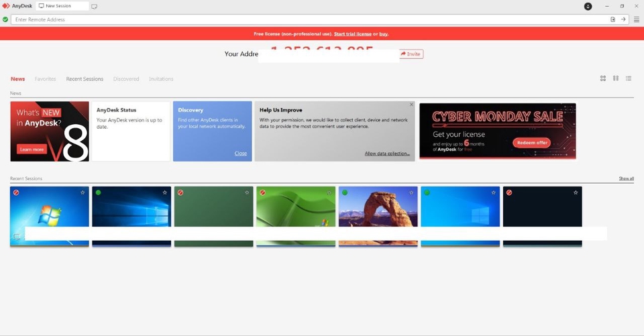
Task: Open the AnyDesk hamburger menu
Action: [636, 19]
